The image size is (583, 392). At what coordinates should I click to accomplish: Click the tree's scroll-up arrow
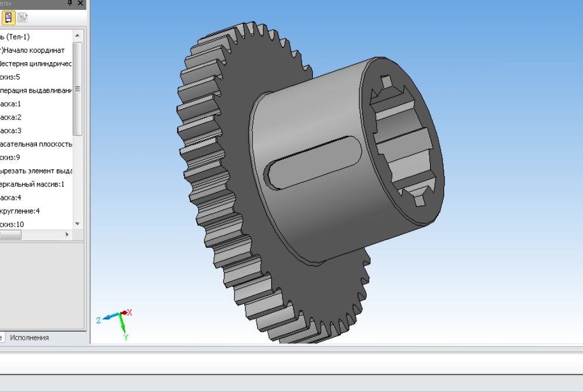click(77, 35)
